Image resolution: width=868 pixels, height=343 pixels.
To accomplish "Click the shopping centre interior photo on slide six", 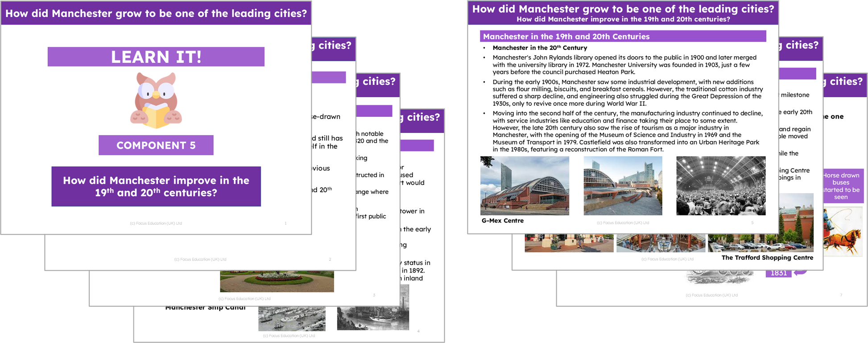I will (x=661, y=243).
